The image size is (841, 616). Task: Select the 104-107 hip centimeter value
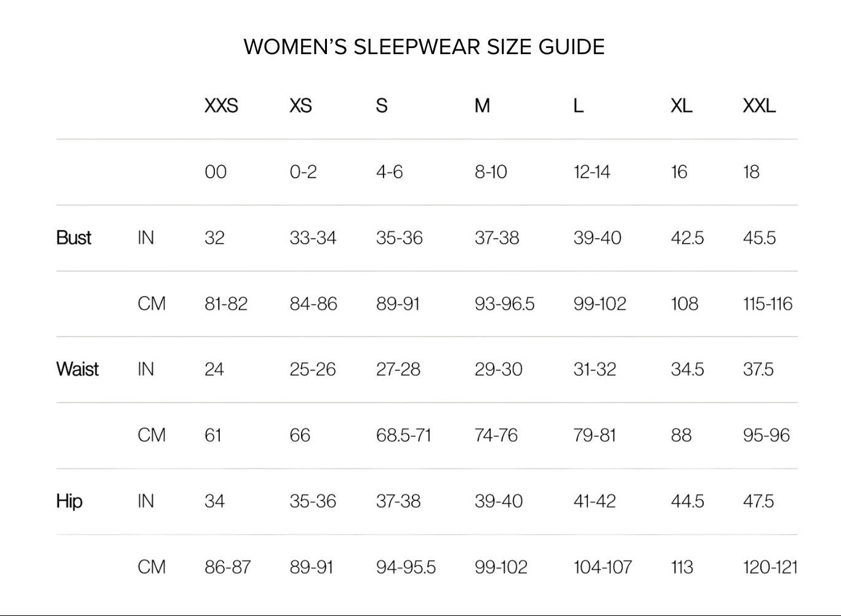[602, 567]
